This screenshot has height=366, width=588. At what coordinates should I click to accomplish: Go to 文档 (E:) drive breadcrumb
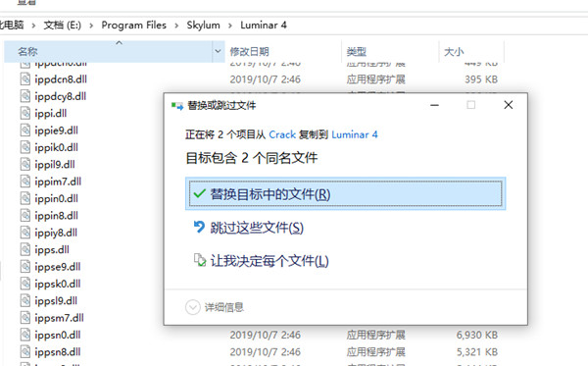[63, 26]
